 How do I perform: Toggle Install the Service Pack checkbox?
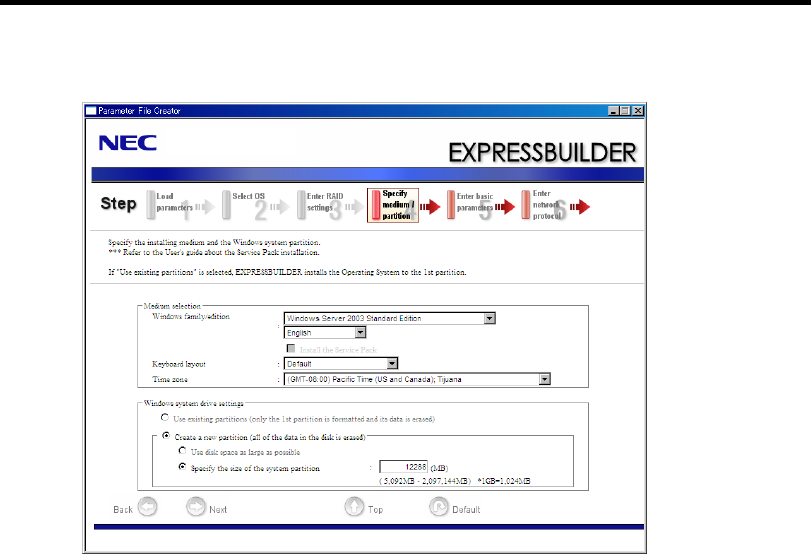pos(291,349)
